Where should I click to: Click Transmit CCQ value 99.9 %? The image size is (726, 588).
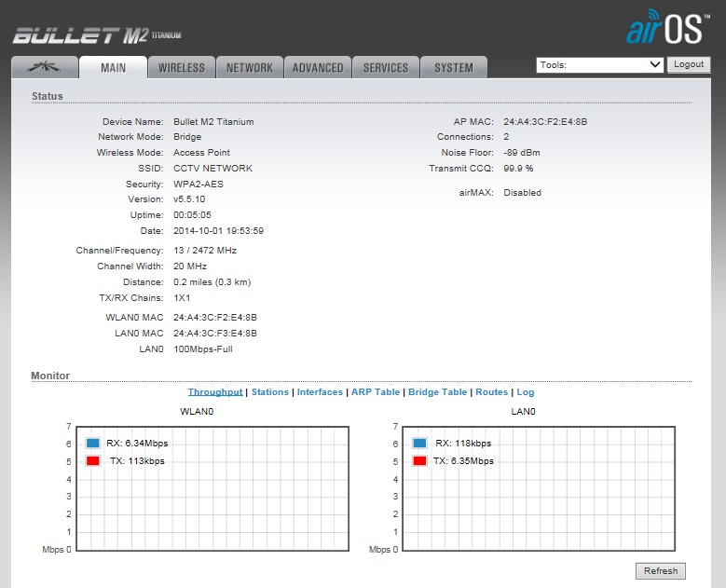click(518, 168)
